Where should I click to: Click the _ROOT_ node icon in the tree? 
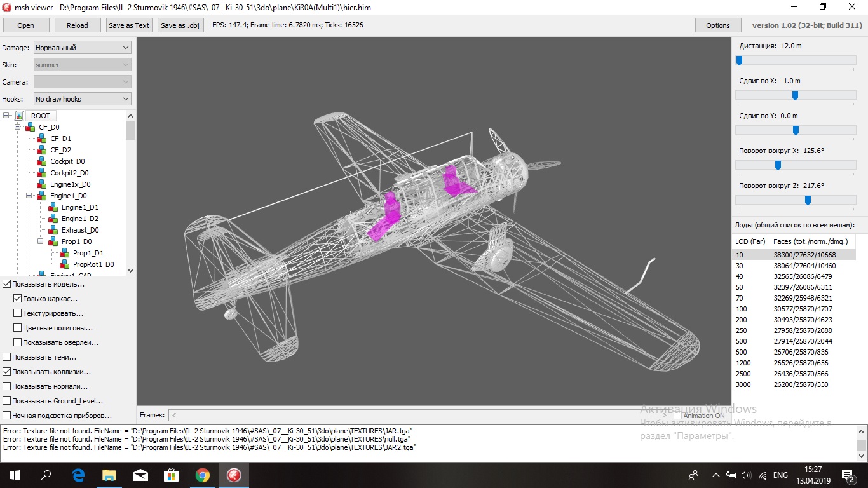click(x=19, y=116)
